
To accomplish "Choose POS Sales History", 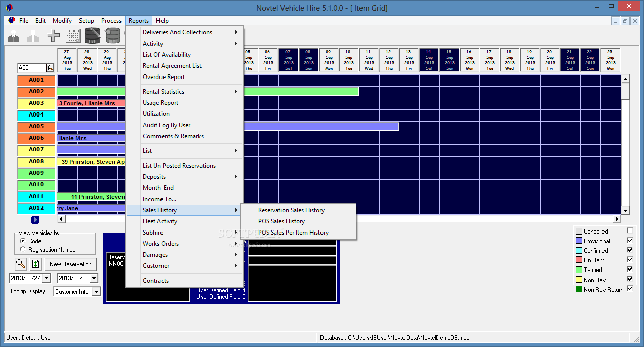I will [x=299, y=221].
